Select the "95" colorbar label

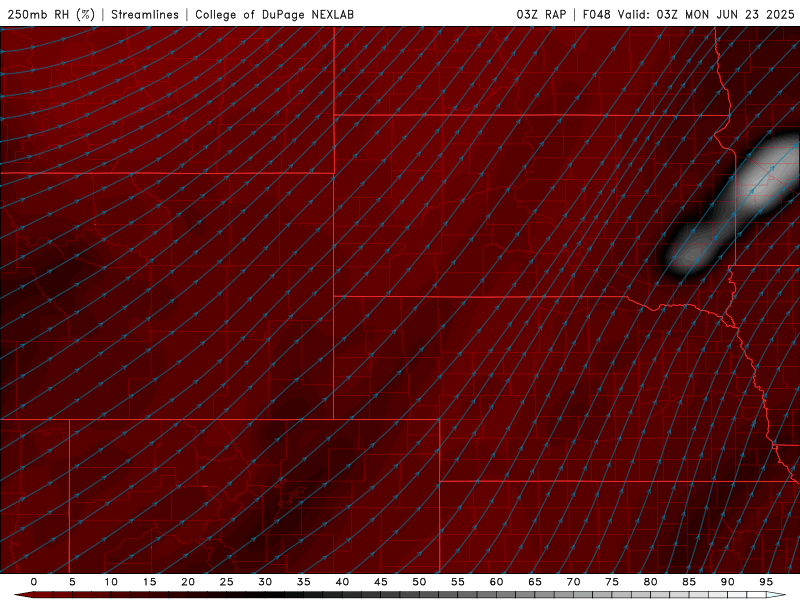point(766,582)
